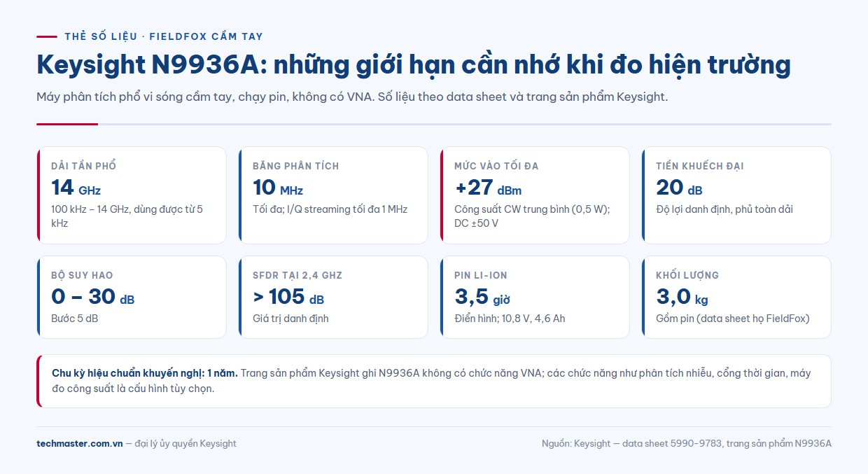The height and width of the screenshot is (474, 868).
Task: Click the "Keysight N9936A" main headline
Action: (x=414, y=65)
